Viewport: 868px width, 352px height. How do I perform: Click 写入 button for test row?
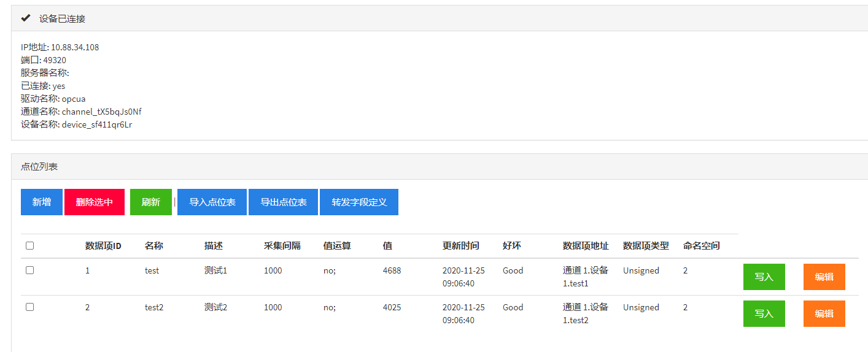tap(764, 277)
